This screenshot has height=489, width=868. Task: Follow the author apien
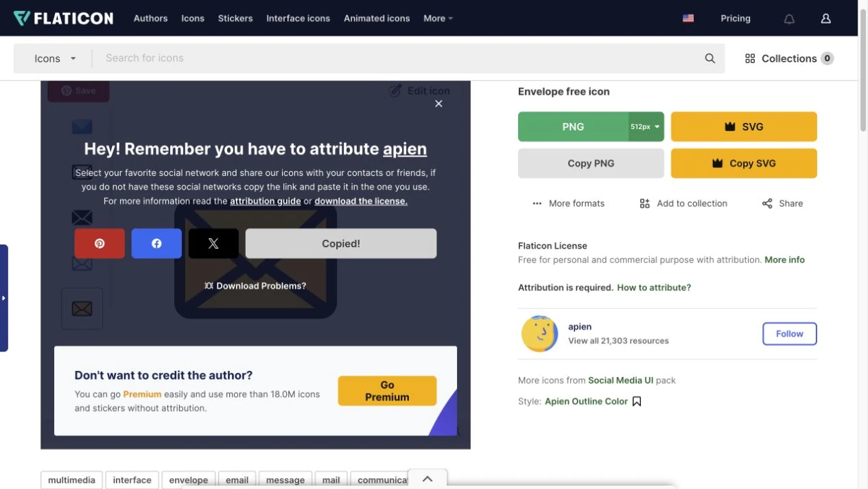click(x=789, y=334)
